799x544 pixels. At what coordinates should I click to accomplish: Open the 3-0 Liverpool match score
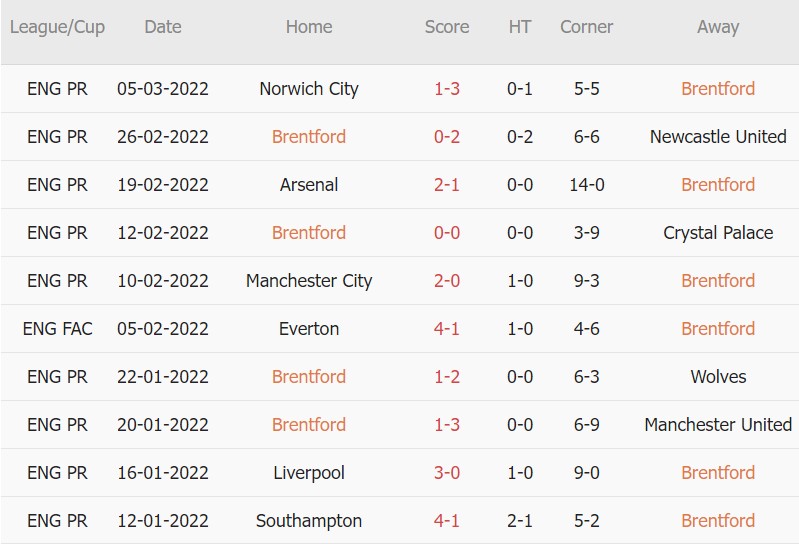tap(446, 473)
